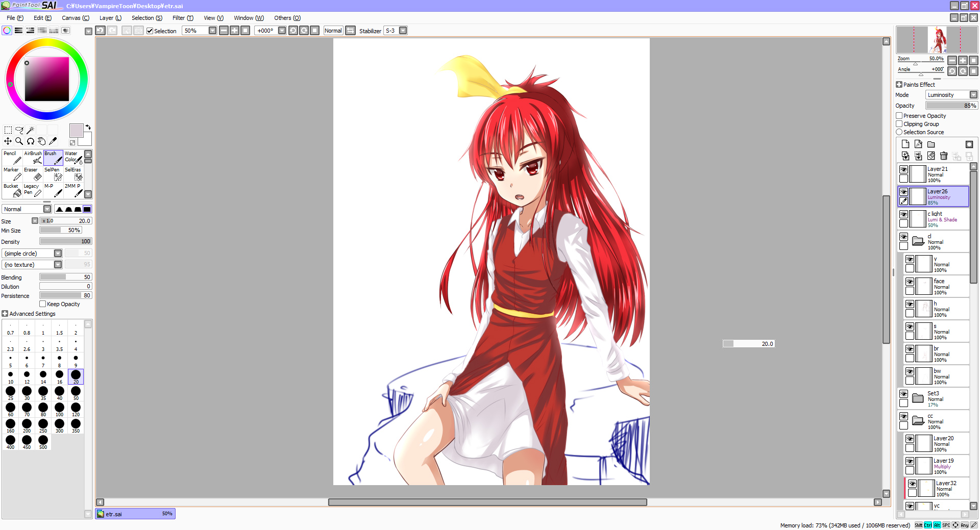This screenshot has width=980, height=530.
Task: Clear layer using the eraser icon
Action: [931, 156]
